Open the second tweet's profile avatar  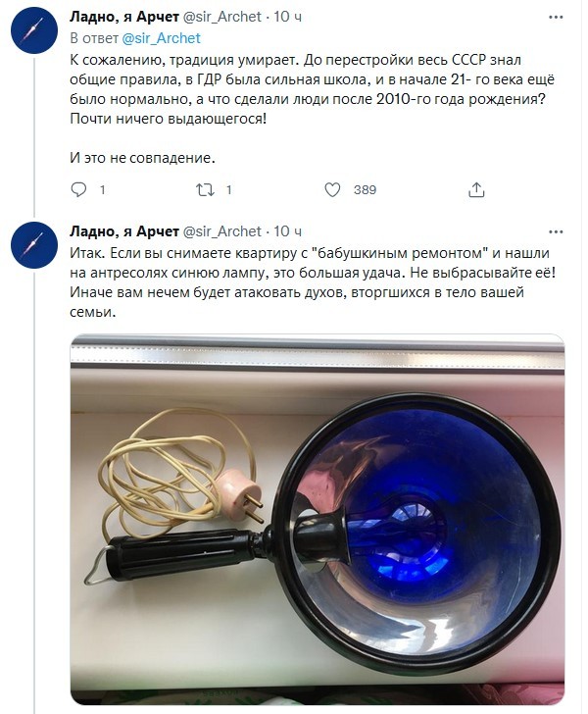click(34, 245)
